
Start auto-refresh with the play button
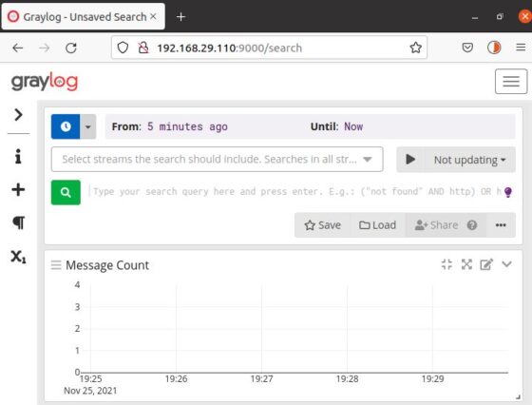(410, 159)
